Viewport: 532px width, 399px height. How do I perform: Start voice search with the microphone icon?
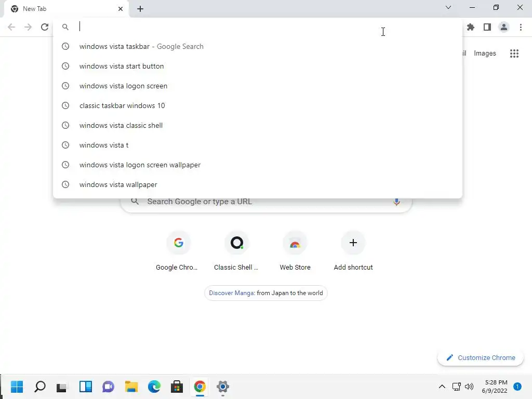click(x=396, y=202)
